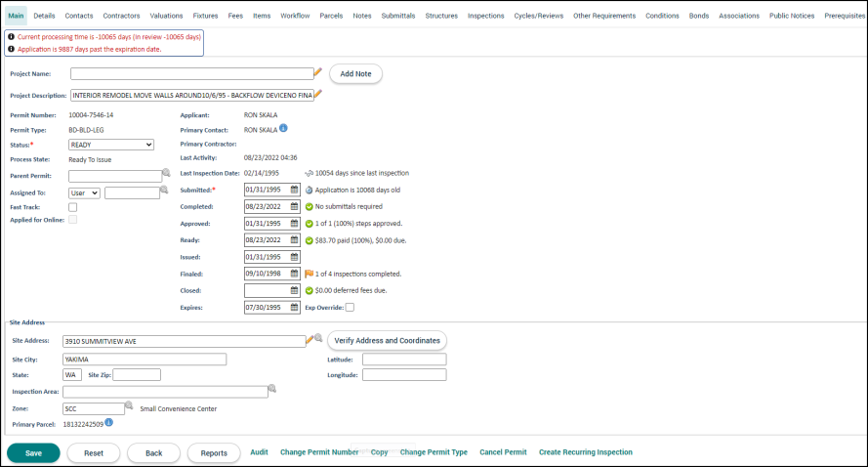Click the Cancel Permit link
This screenshot has width=868, height=467.
(503, 452)
